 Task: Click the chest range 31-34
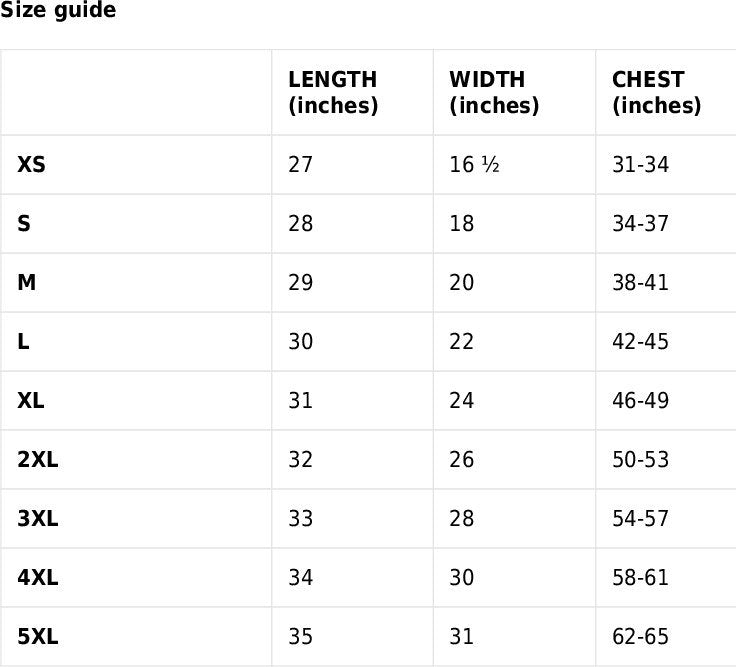click(x=640, y=164)
